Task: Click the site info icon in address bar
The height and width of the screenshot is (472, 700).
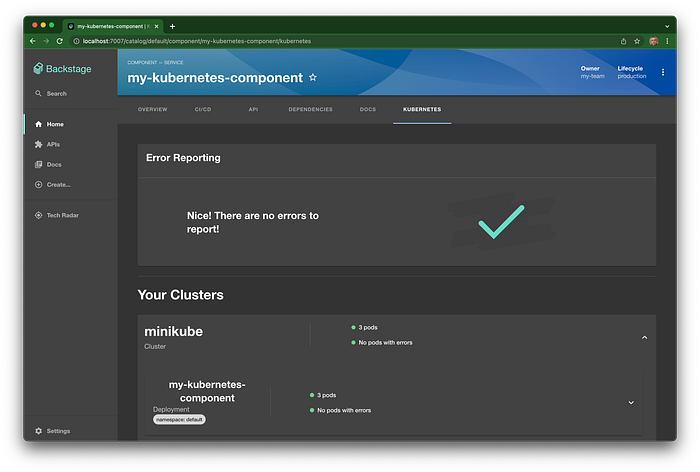Action: tap(76, 41)
